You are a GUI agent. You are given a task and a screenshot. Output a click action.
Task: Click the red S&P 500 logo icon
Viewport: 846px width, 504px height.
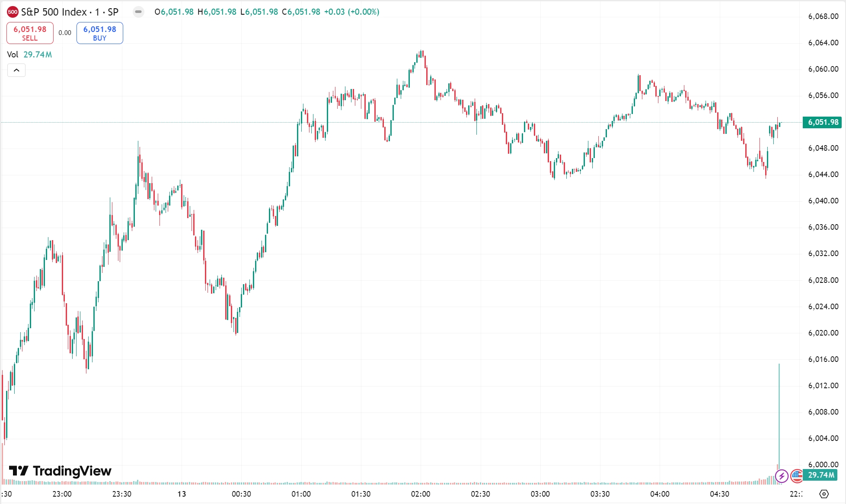[12, 12]
